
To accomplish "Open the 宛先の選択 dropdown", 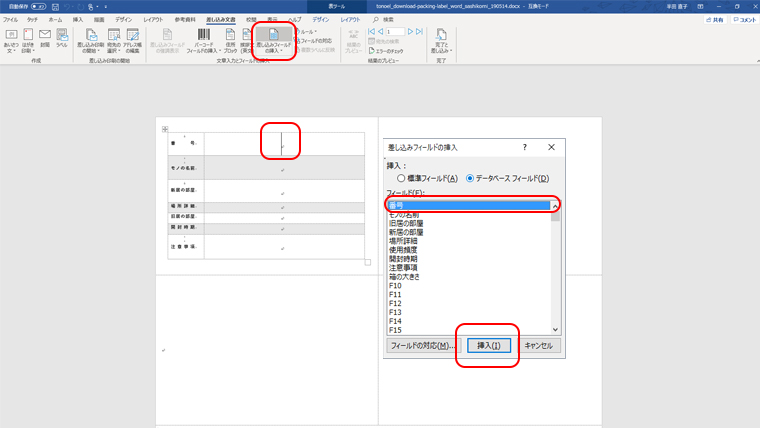I will [x=114, y=40].
